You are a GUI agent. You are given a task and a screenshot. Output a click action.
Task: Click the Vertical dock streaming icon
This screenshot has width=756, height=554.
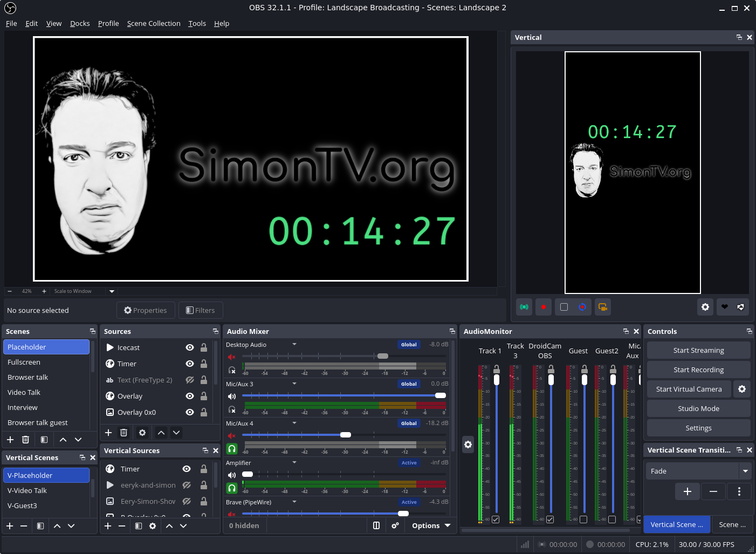coord(524,307)
